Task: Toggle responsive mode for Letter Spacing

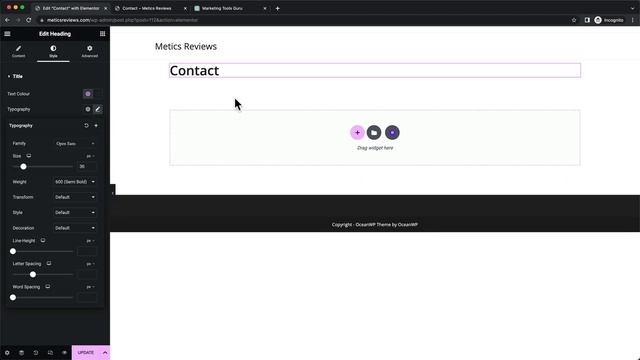Action: pos(49,264)
